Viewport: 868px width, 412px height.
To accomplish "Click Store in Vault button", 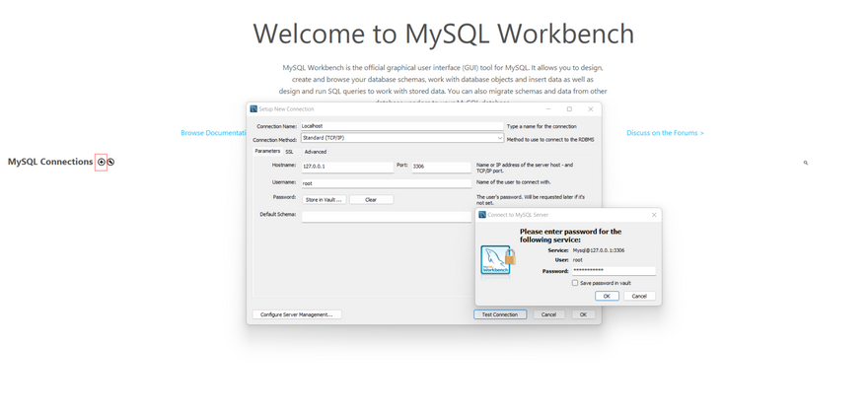I will pos(324,200).
